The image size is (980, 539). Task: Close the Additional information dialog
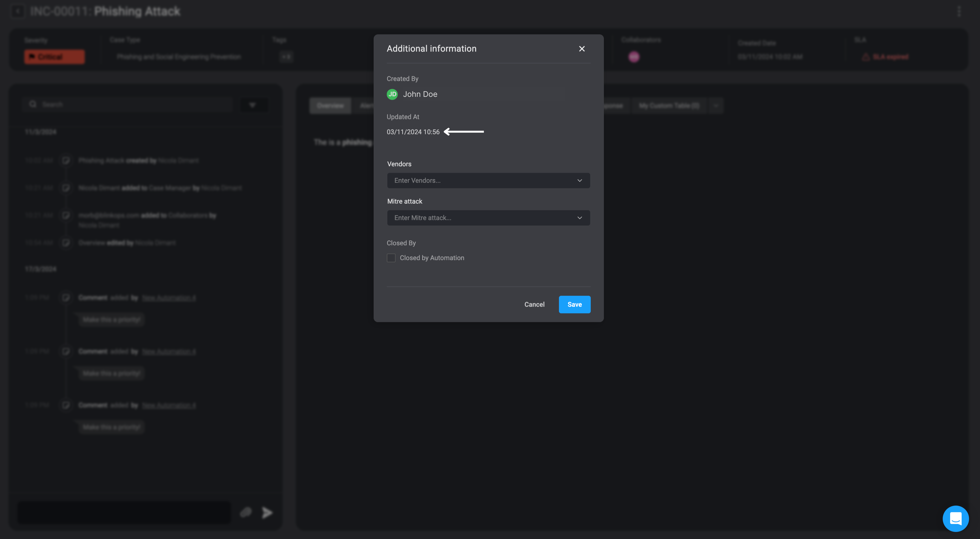pos(582,49)
